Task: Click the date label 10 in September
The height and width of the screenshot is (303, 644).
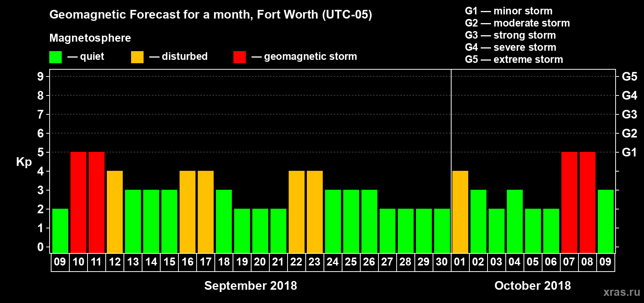Action: [78, 262]
